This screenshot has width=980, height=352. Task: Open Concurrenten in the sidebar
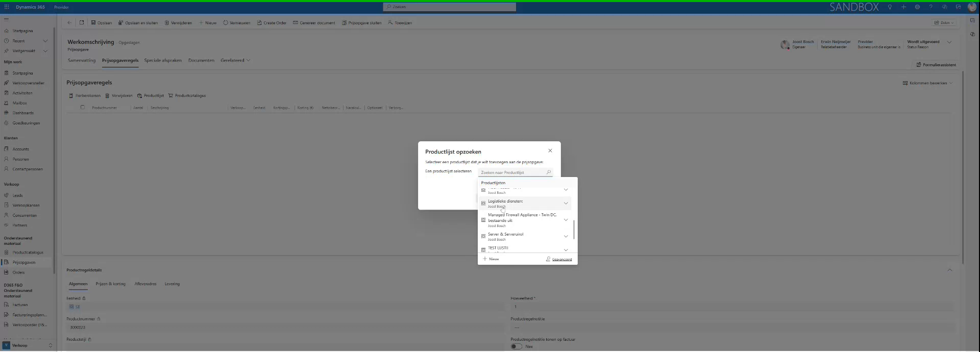(x=24, y=215)
